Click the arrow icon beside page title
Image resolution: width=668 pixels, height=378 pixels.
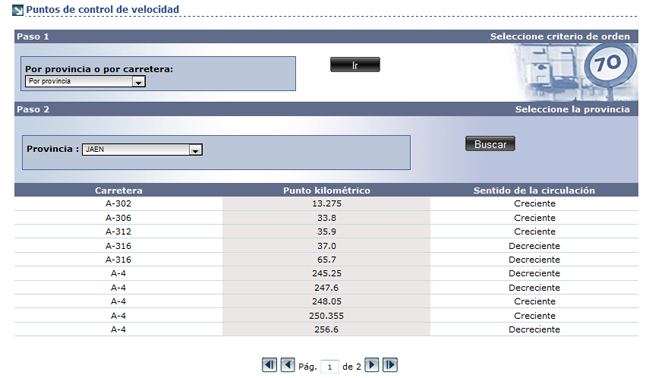tap(17, 10)
